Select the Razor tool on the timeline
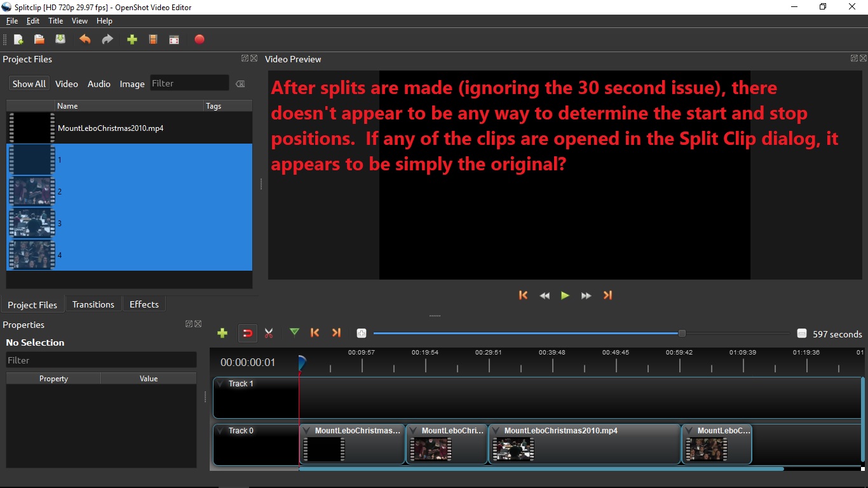868x488 pixels. (269, 332)
